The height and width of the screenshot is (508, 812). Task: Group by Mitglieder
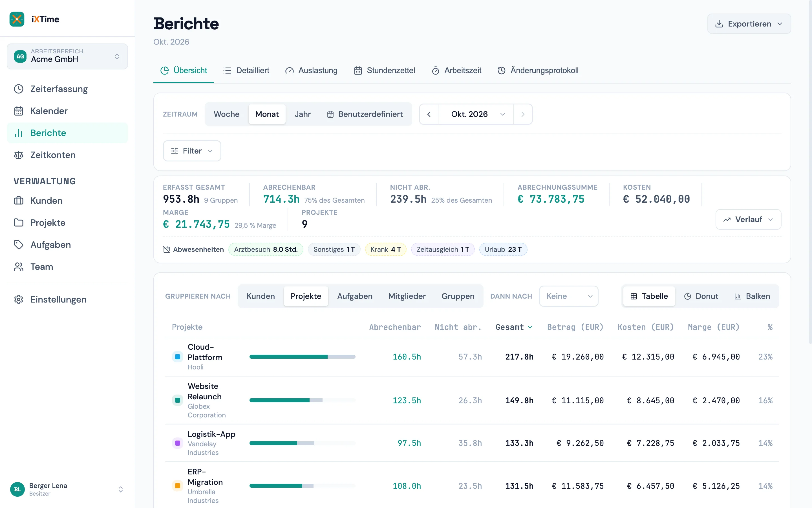click(x=407, y=296)
